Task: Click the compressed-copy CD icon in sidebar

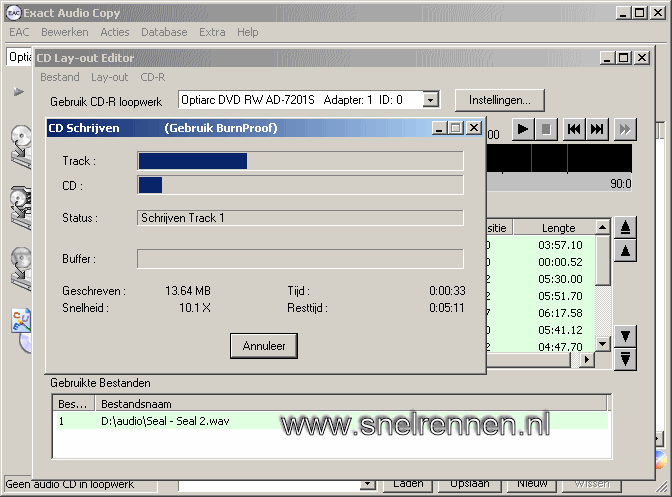Action: pyautogui.click(x=21, y=207)
